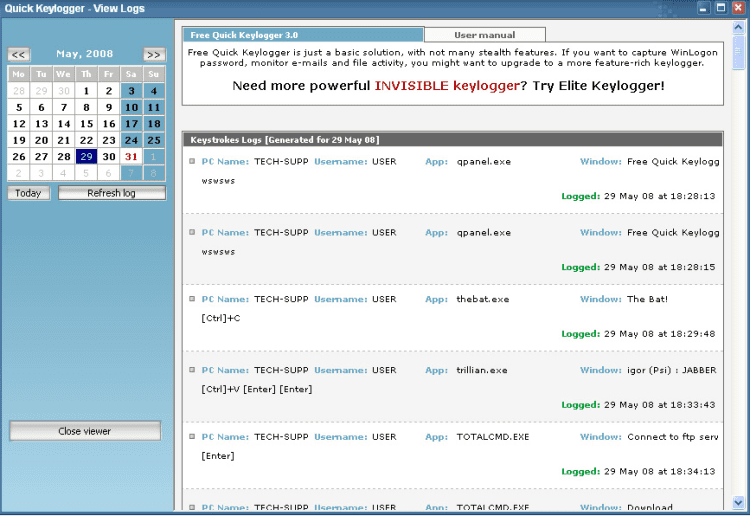Image resolution: width=750 pixels, height=516 pixels.
Task: Select Sunday May 18 in calendar
Action: (154, 124)
